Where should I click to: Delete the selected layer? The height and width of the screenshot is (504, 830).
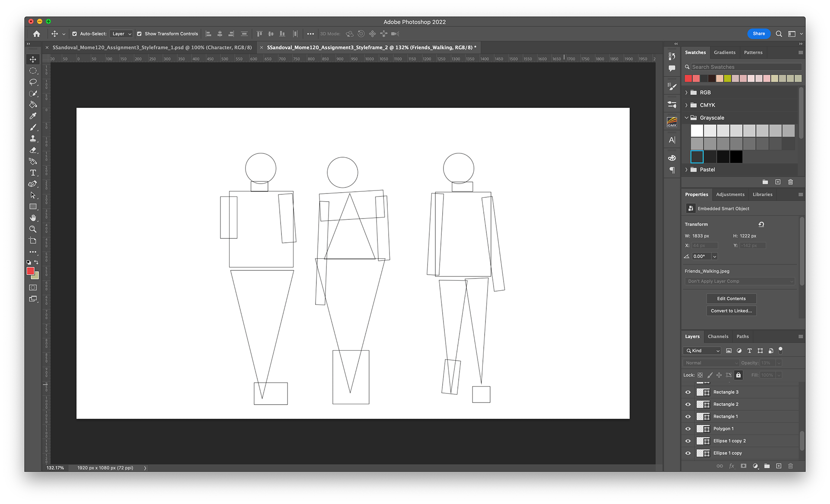pos(790,466)
